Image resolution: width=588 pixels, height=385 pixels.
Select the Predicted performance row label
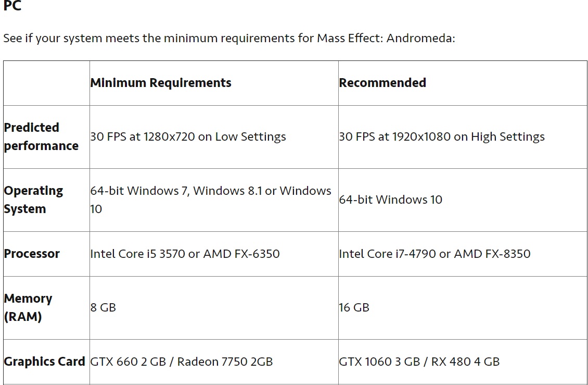tap(41, 136)
